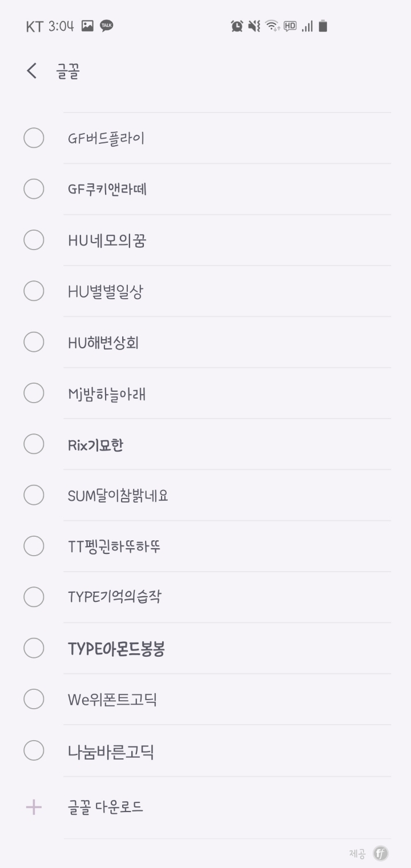Pick the TT펭귄하뚜하뚜 font label
Screen dimensions: 411x868
click(114, 546)
